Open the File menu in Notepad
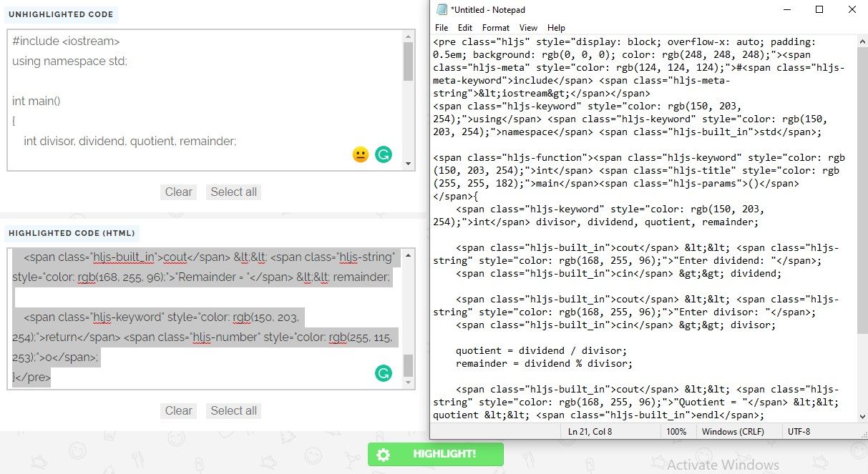 442,28
